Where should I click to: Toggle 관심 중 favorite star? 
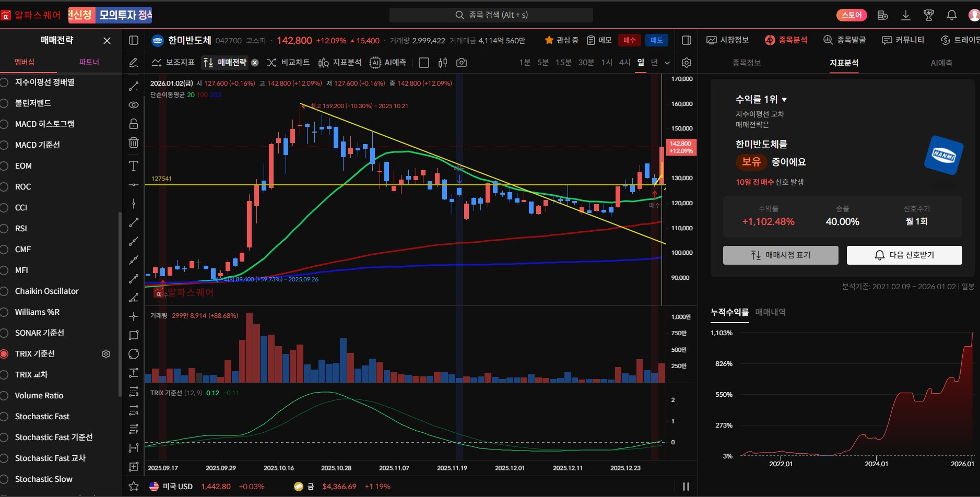click(x=549, y=40)
